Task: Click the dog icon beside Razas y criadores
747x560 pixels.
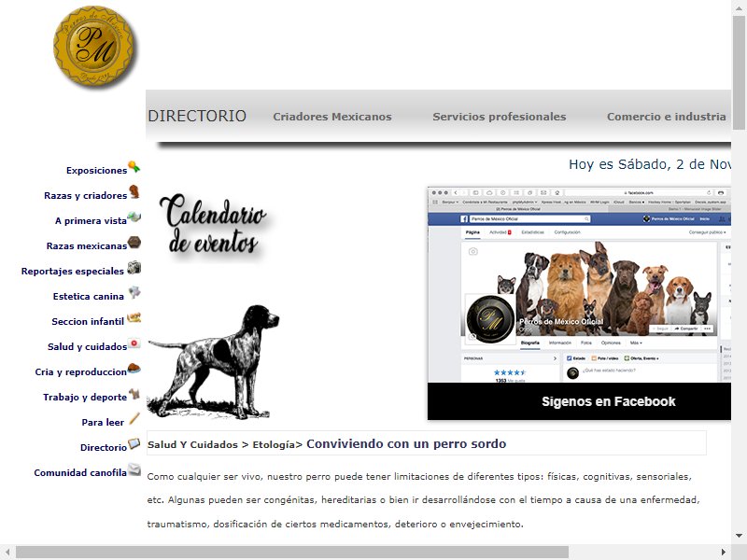Action: click(134, 192)
